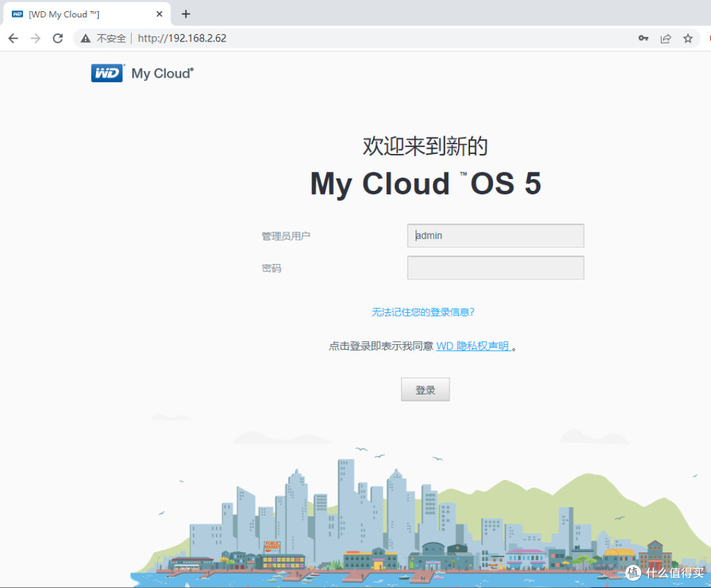This screenshot has height=588, width=711.
Task: Select the [WD My Cloud ™] browser tab
Action: pos(72,14)
